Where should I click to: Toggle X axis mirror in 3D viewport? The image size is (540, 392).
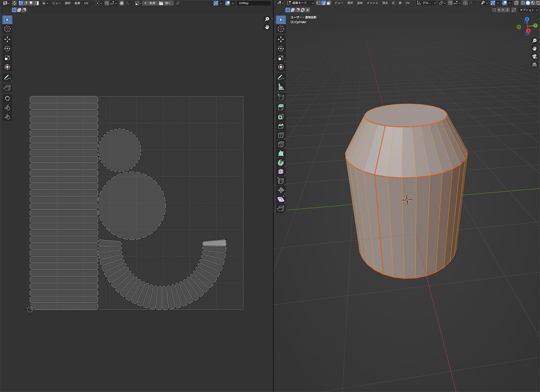coord(498,10)
